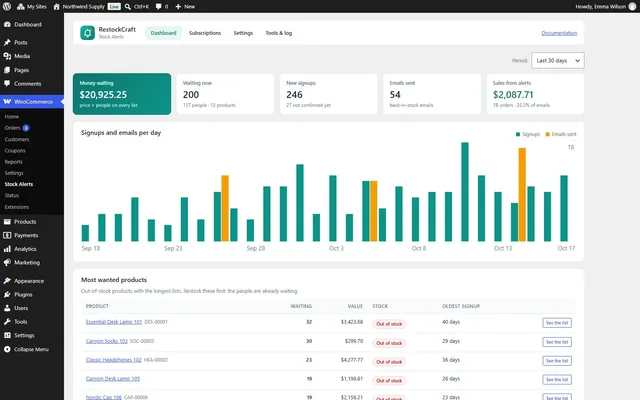This screenshot has width=640, height=400.
Task: See the list for Classic Headphones 102
Action: pyautogui.click(x=557, y=361)
